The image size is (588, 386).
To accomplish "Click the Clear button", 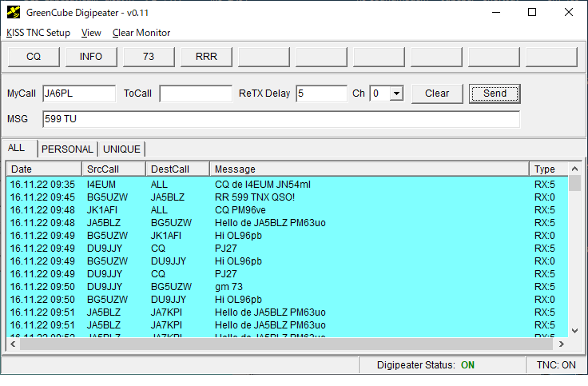I will pyautogui.click(x=437, y=94).
